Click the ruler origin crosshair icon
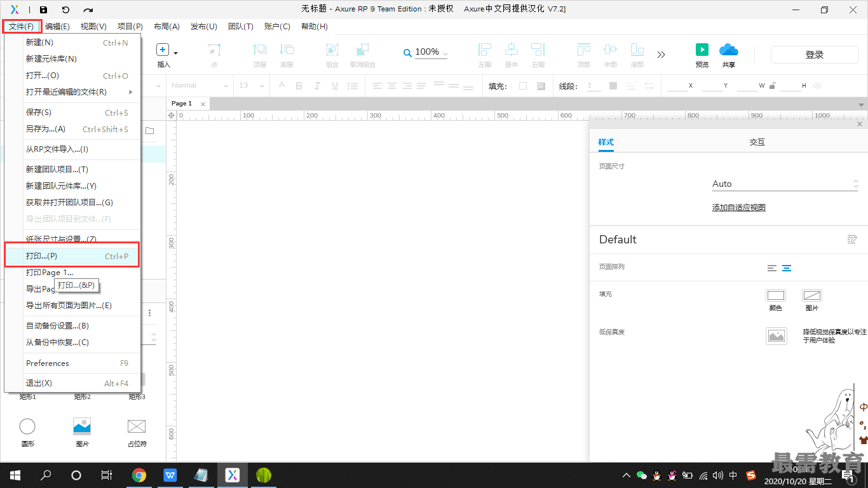The image size is (868, 488). pyautogui.click(x=171, y=116)
